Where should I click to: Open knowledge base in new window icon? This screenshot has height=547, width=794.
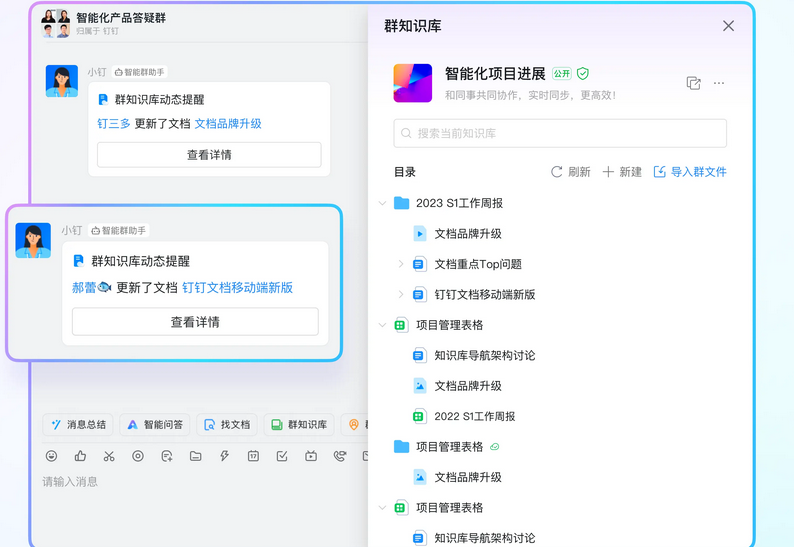pos(693,83)
